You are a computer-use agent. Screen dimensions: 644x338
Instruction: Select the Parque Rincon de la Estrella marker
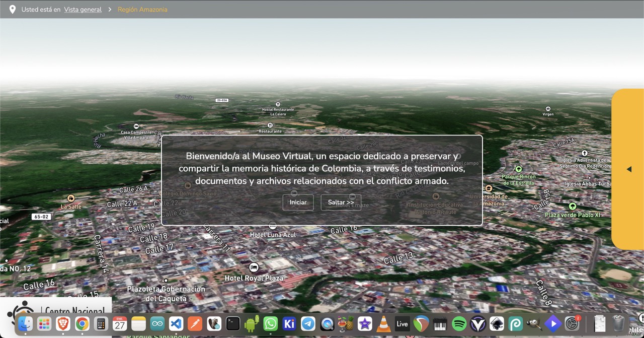pyautogui.click(x=519, y=169)
